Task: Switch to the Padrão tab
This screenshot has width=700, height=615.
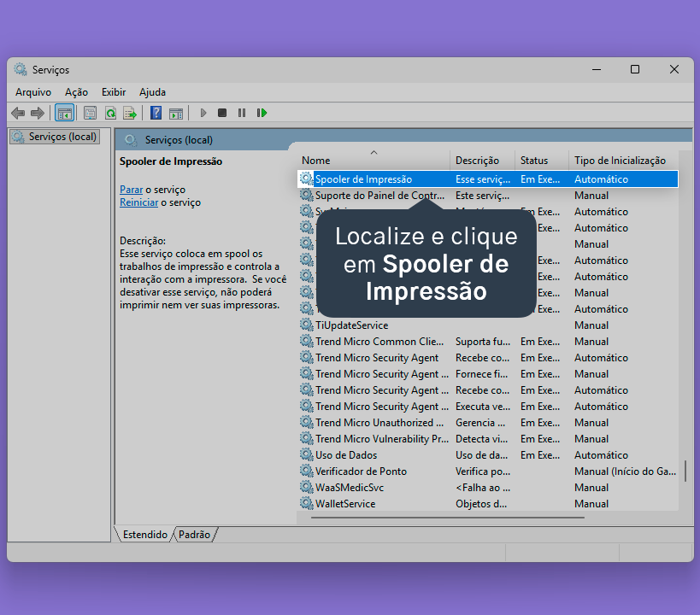Action: pos(194,534)
